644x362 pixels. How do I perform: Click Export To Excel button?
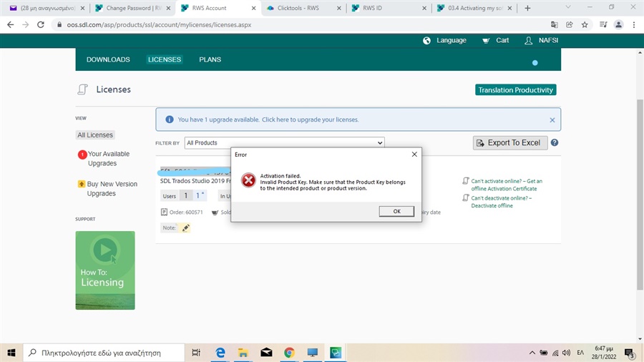[509, 143]
